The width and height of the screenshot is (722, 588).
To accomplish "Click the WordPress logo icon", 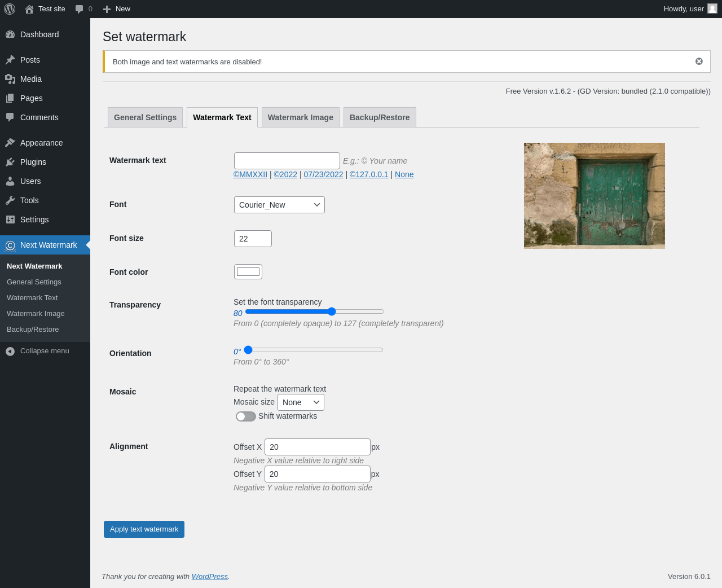I will 10,9.
